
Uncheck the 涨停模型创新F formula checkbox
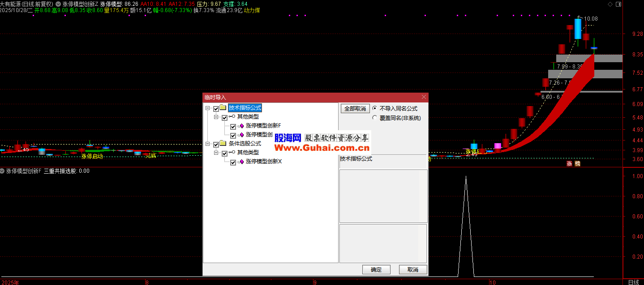pyautogui.click(x=233, y=126)
